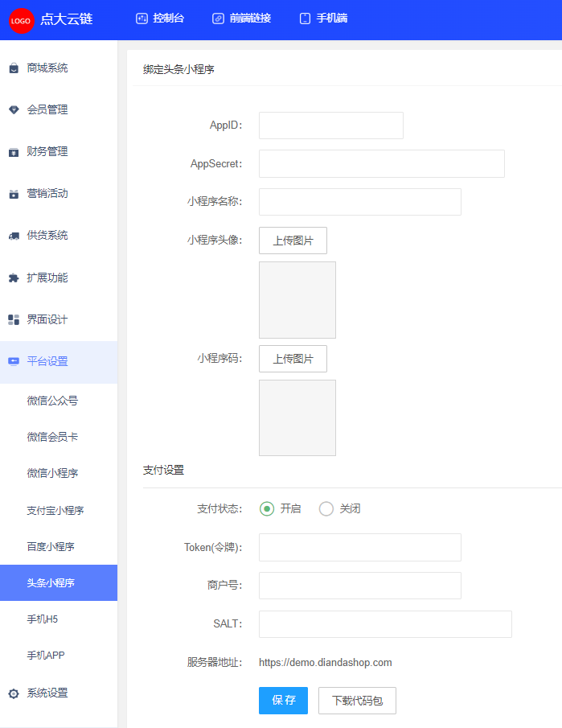The width and height of the screenshot is (562, 728).
Task: Click the blue 保存 button
Action: click(x=284, y=700)
